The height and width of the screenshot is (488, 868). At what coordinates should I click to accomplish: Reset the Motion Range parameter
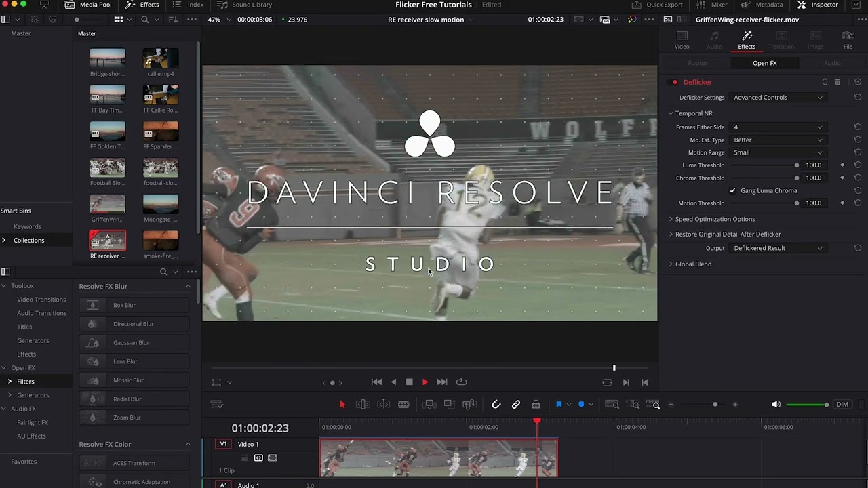858,152
